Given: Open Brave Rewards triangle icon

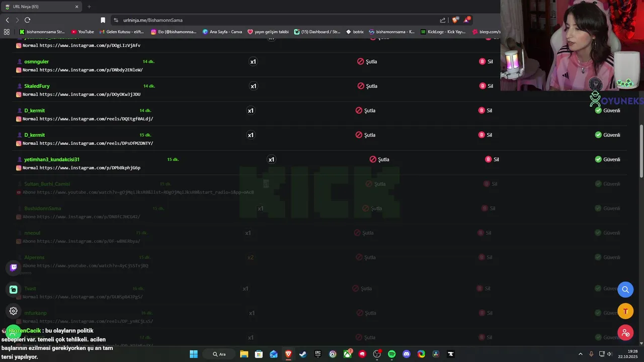Looking at the screenshot, I should tap(467, 20).
